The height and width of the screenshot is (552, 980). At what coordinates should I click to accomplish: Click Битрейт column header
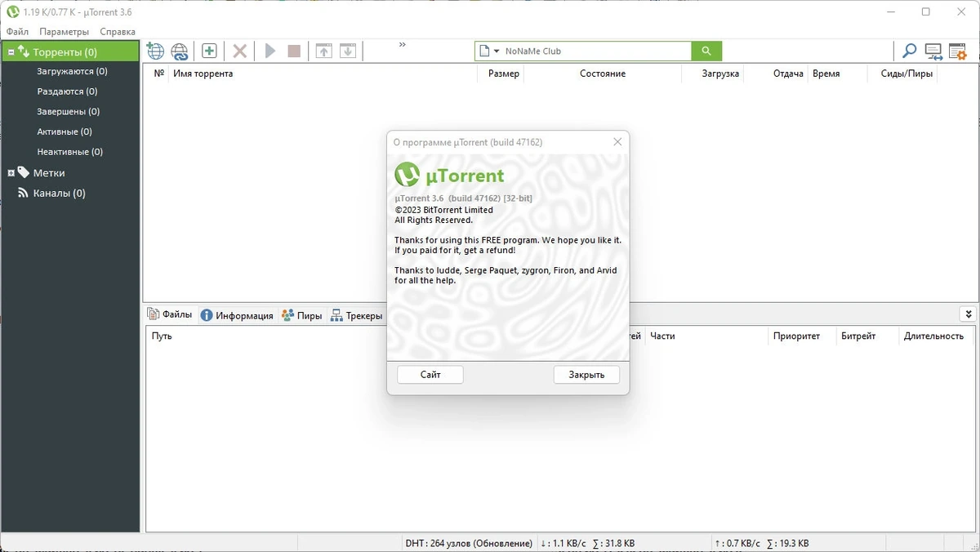(x=858, y=336)
